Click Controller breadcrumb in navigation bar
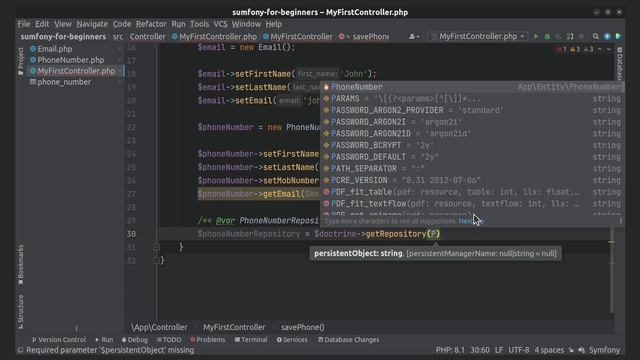Viewport: 640px width, 360px height. (x=147, y=36)
